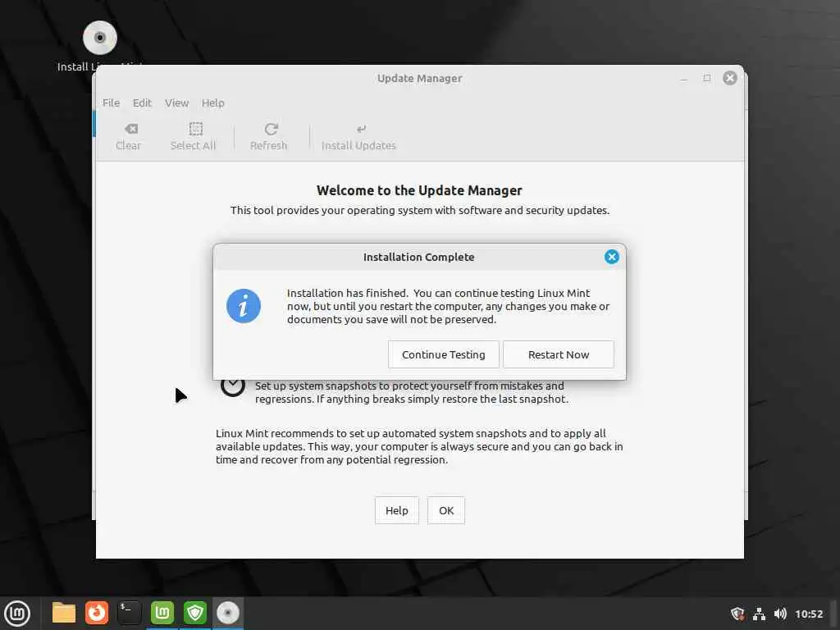Open the clock showing 10:52

coord(808,614)
